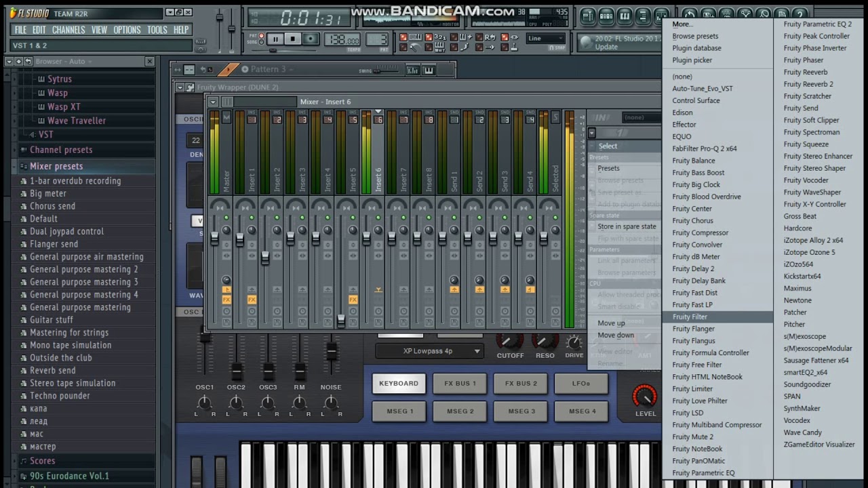Arm the transport record button
Image resolution: width=868 pixels, height=488 pixels.
311,39
